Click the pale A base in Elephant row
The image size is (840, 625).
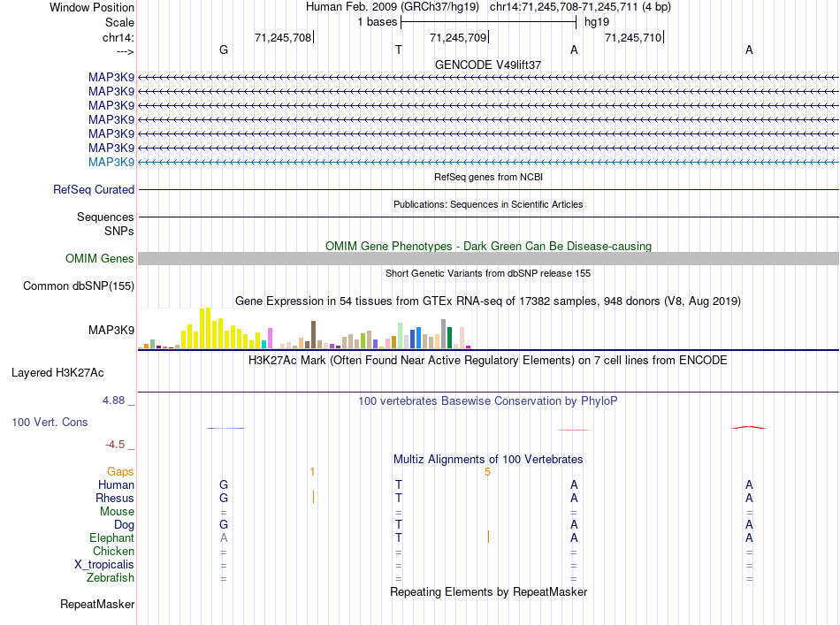pyautogui.click(x=224, y=537)
